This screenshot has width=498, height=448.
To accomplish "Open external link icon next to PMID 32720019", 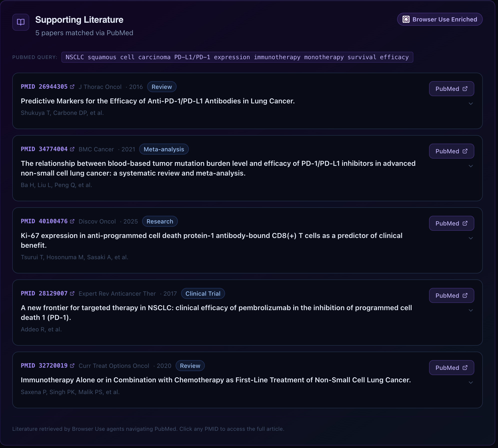I will (72, 366).
